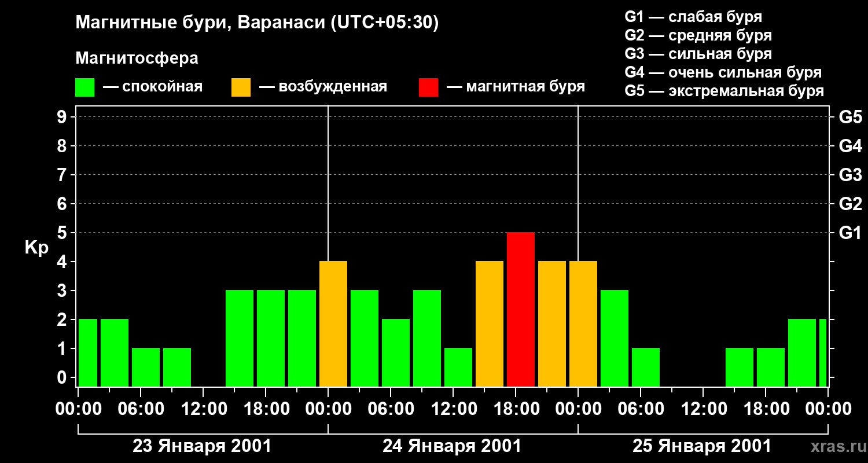Image resolution: width=868 pixels, height=463 pixels.
Task: Select the green bar at 03:00–06:00 on 23 January
Action: pyautogui.click(x=115, y=353)
